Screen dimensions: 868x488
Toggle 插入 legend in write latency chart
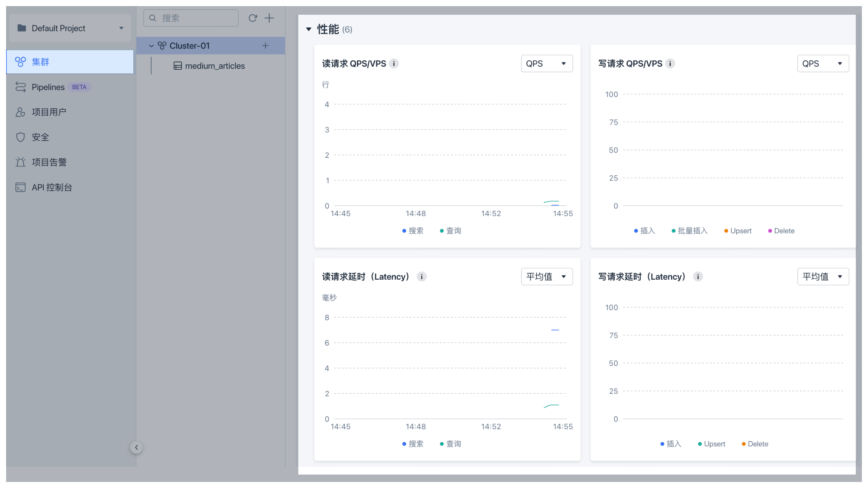(671, 444)
